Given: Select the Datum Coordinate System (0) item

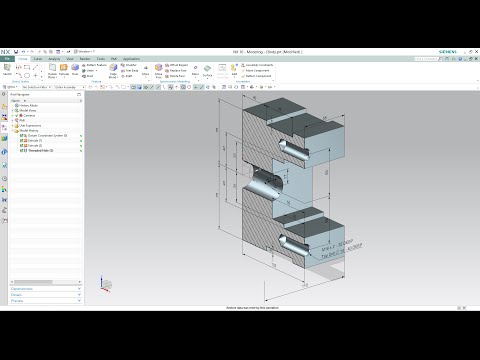Looking at the screenshot, I should [x=47, y=136].
